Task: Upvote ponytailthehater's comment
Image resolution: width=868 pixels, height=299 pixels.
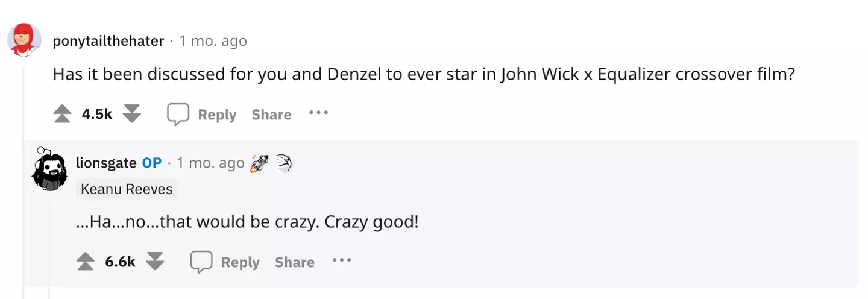Action: (x=62, y=114)
